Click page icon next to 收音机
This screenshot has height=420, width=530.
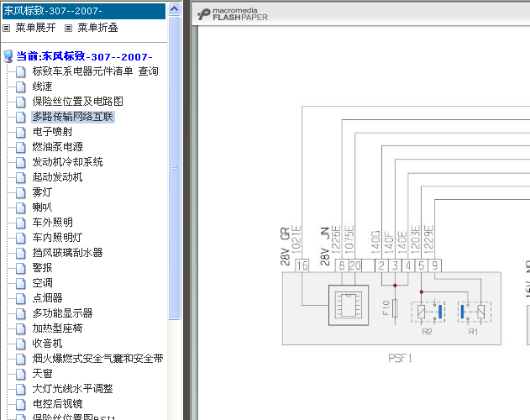pyautogui.click(x=21, y=344)
